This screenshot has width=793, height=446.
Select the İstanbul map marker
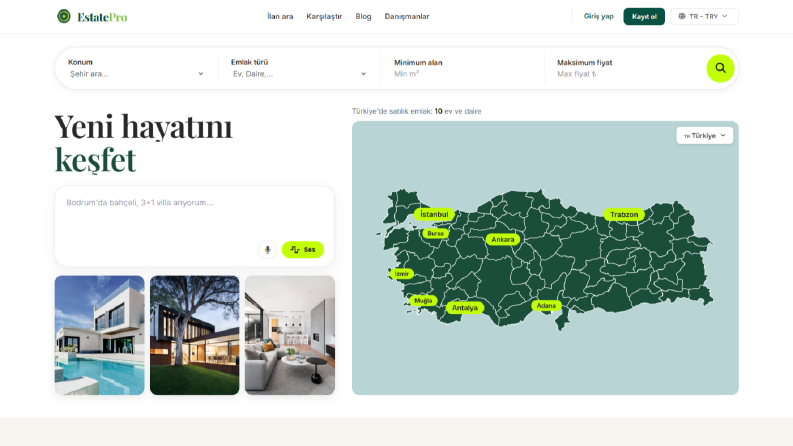(x=434, y=214)
